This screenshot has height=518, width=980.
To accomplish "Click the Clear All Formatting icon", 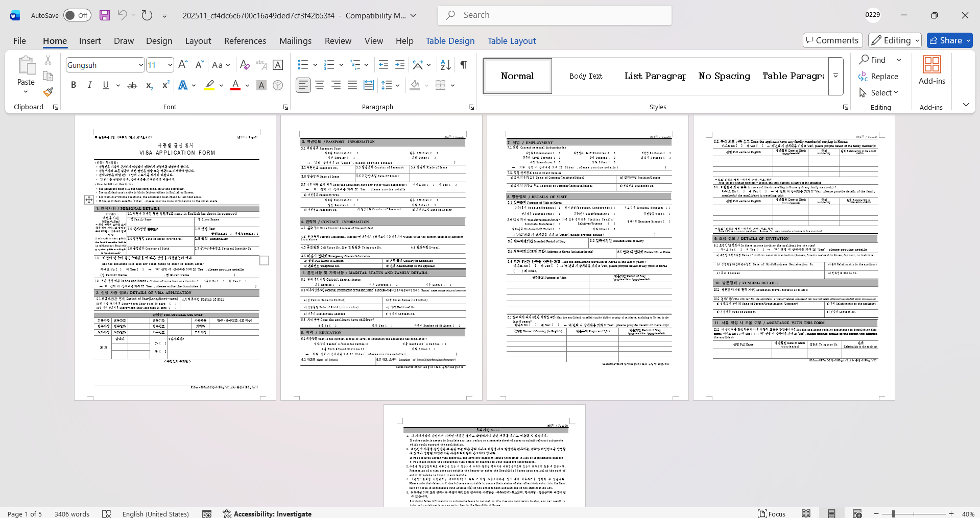I will coord(245,65).
